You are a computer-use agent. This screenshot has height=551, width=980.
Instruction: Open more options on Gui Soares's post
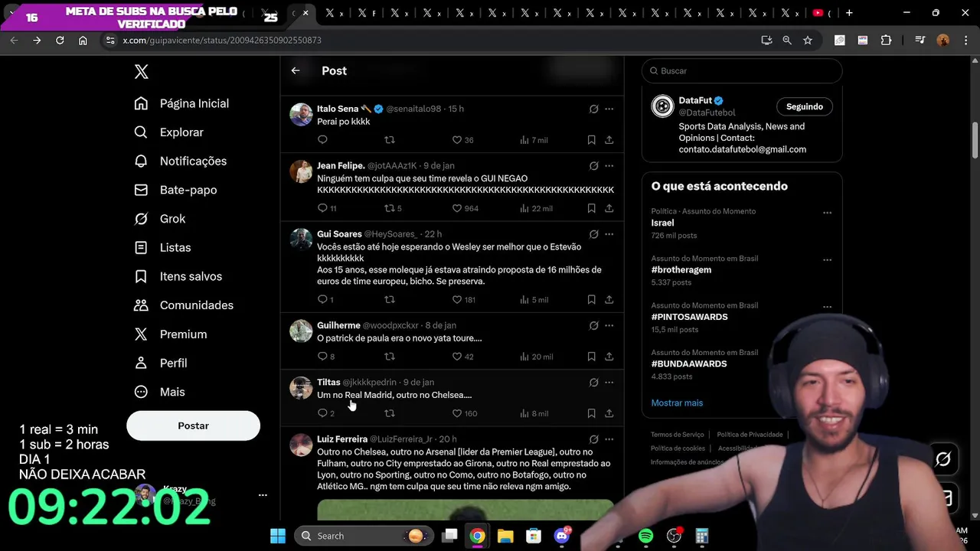click(x=609, y=234)
